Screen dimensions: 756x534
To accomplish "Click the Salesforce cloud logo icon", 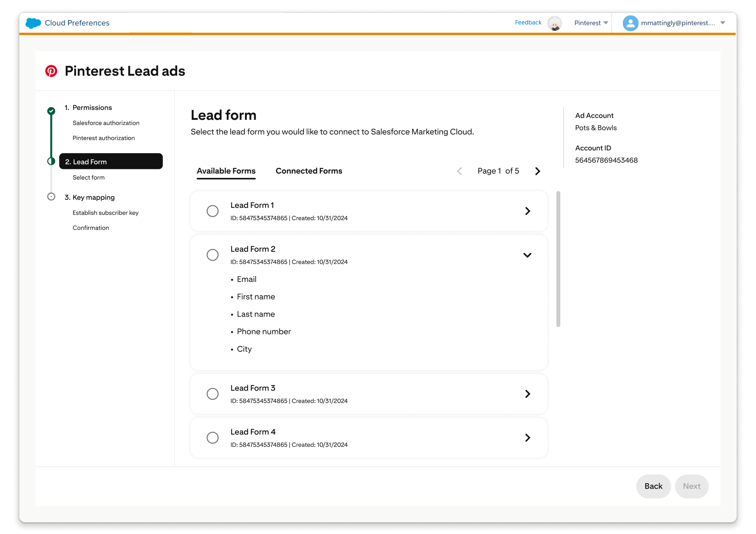I will 33,23.
